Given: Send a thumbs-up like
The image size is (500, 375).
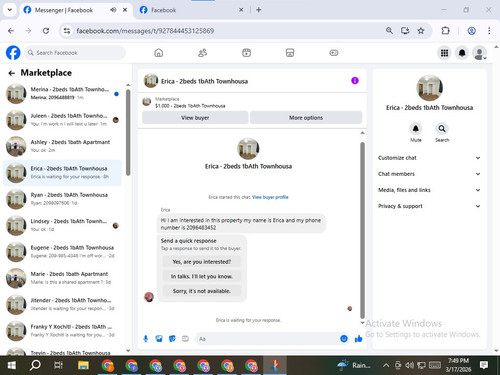Looking at the screenshot, I should [x=358, y=339].
